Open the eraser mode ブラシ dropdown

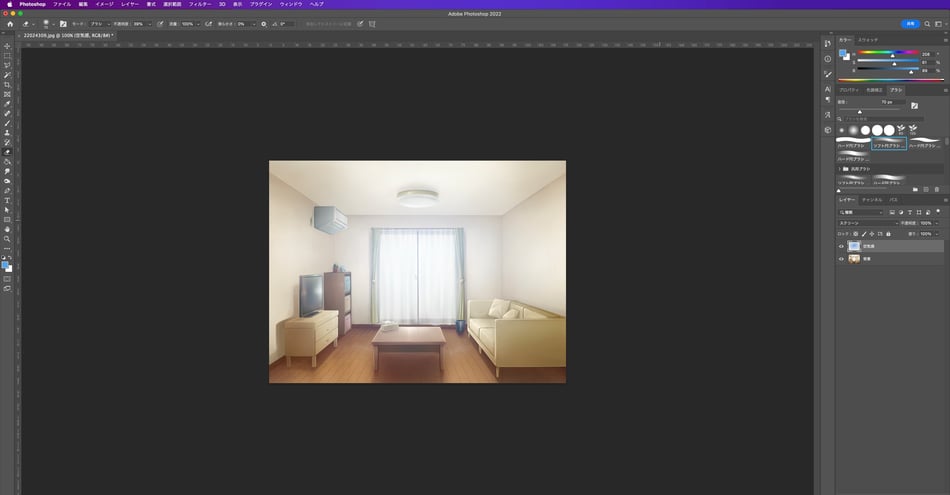(x=101, y=23)
